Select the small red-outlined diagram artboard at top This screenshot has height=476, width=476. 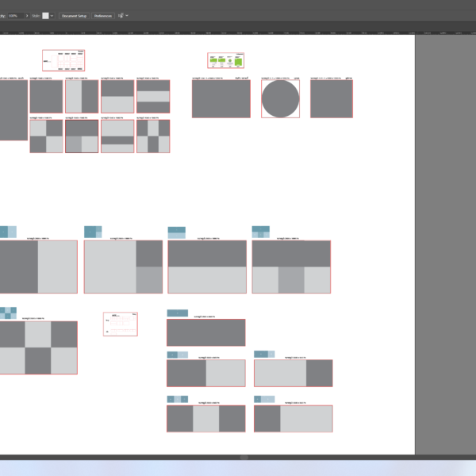click(63, 60)
